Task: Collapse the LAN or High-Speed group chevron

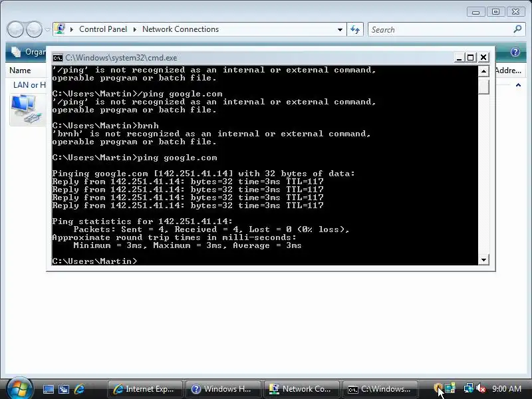Action: 518,85
